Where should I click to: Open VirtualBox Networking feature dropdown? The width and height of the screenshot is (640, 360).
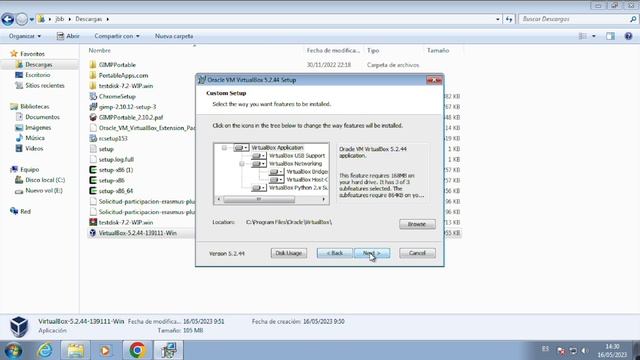pyautogui.click(x=258, y=164)
